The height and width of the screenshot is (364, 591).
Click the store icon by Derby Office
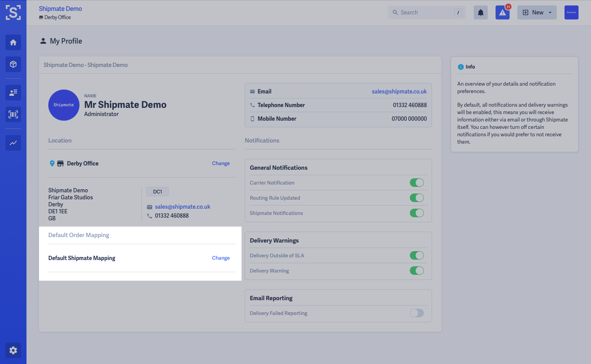(60, 164)
